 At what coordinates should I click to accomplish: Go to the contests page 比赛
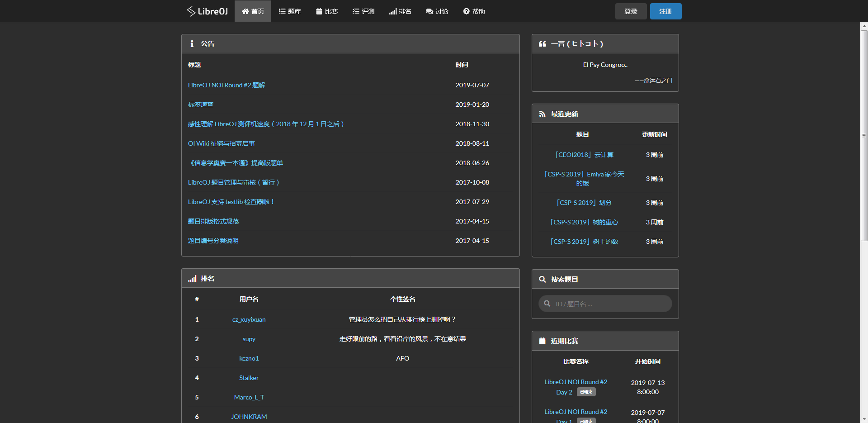click(x=327, y=11)
